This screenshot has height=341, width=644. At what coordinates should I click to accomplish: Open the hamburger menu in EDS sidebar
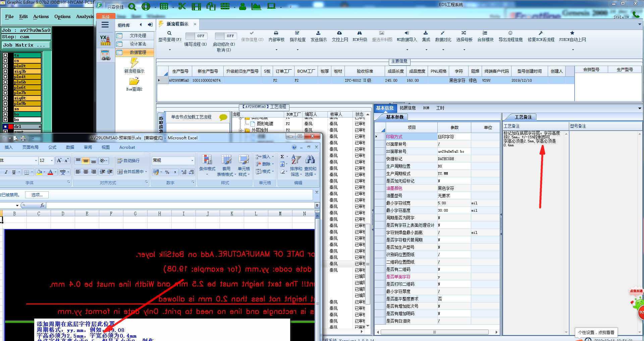pos(105,25)
